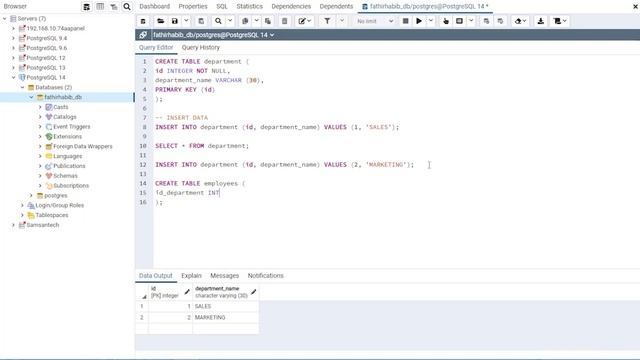Select the Query Editor tab

coord(156,48)
